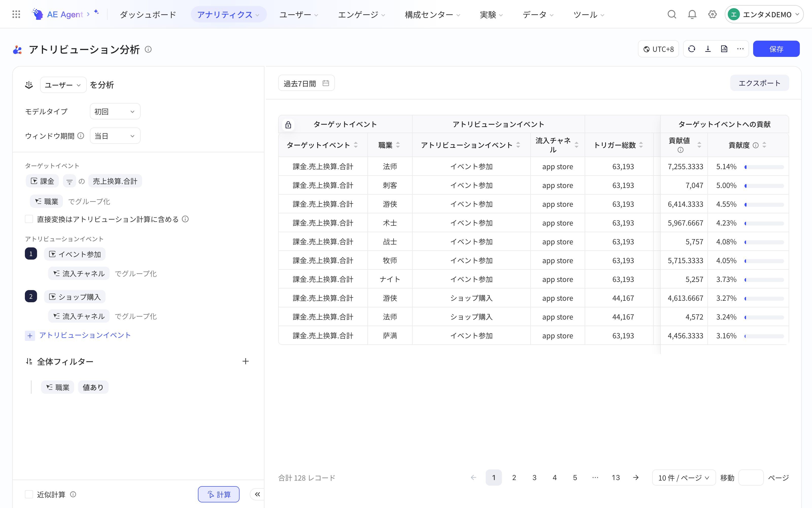Open the notifications bell icon
The width and height of the screenshot is (812, 508).
692,14
